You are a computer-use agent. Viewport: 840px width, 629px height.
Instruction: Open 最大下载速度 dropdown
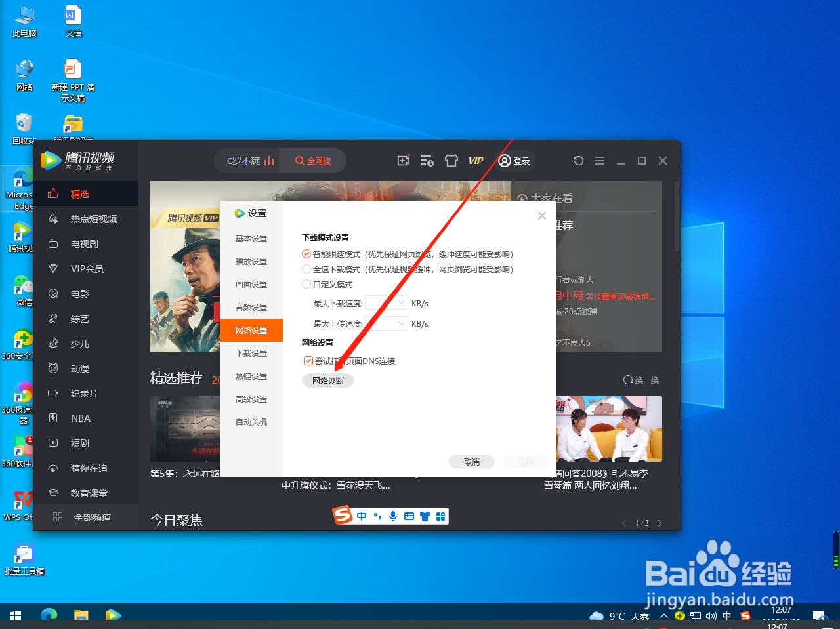387,302
